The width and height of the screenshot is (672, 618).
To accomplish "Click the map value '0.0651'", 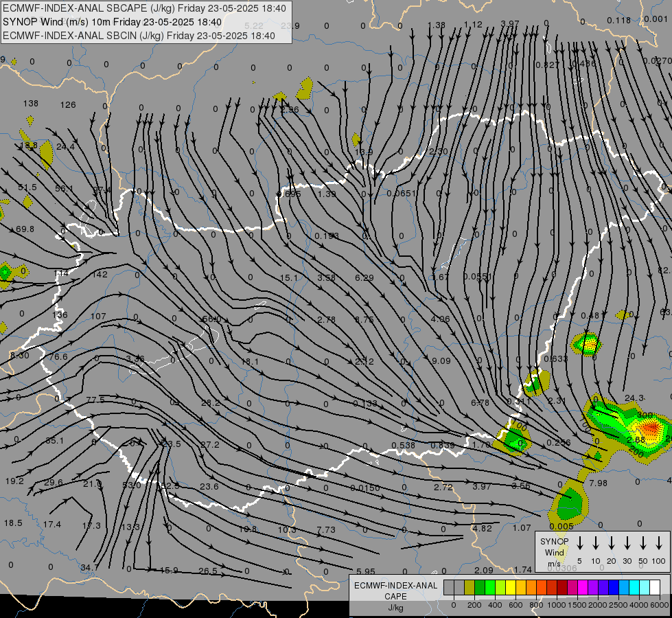I will click(401, 194).
